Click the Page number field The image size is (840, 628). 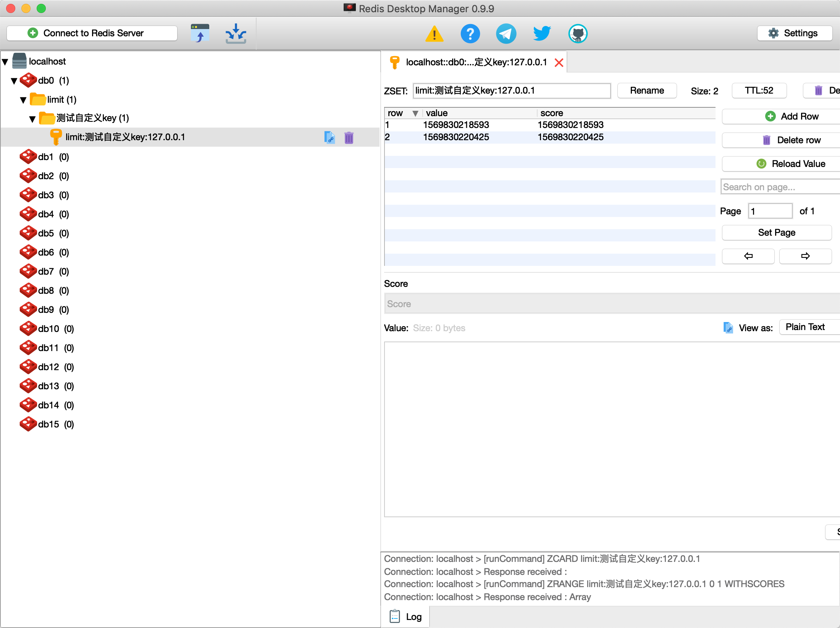(770, 211)
